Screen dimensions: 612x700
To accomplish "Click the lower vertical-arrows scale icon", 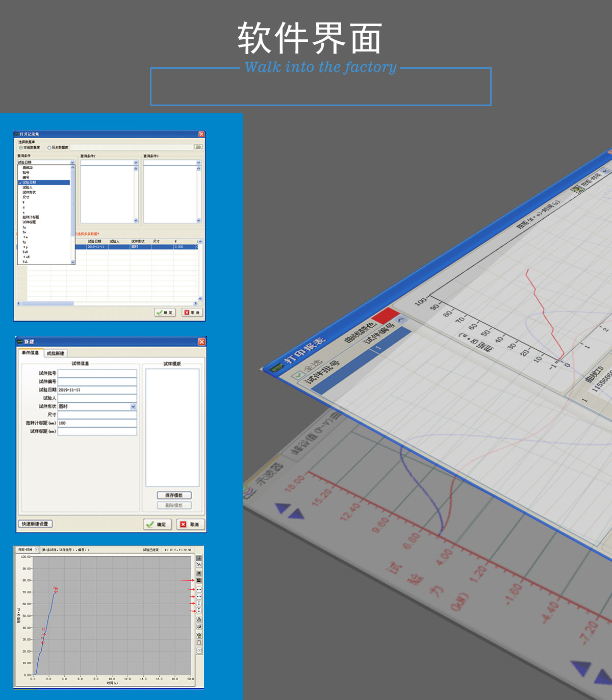I will coord(199,610).
